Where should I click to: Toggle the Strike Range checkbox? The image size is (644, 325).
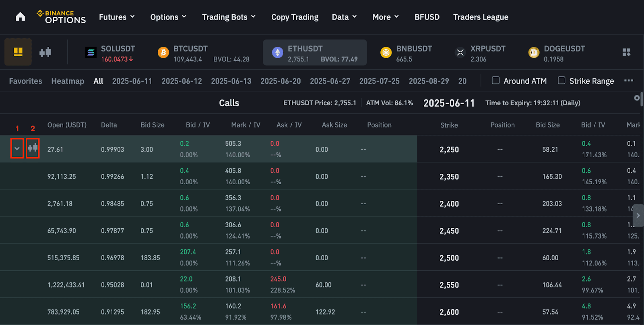561,80
